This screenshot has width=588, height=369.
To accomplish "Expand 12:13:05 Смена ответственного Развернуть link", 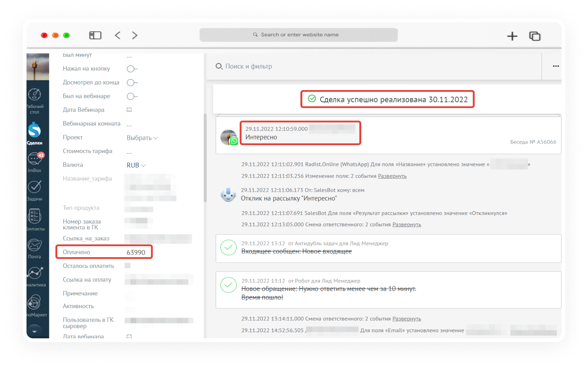I will (406, 225).
